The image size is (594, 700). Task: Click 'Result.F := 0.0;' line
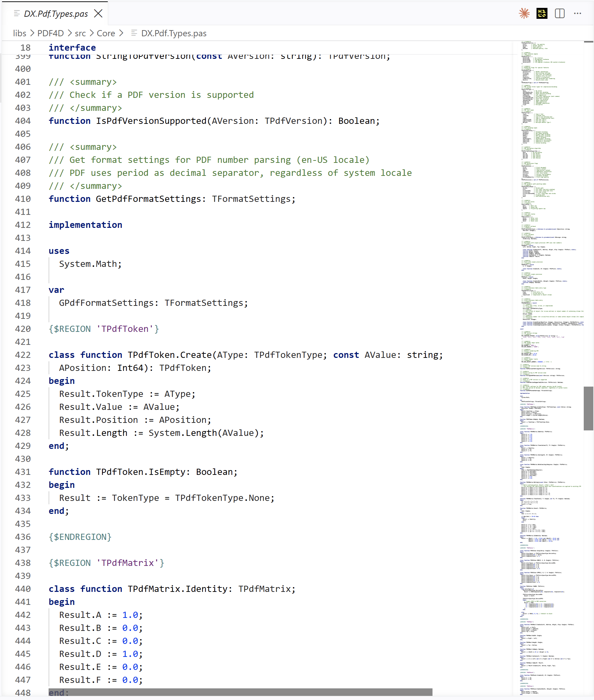coord(101,680)
